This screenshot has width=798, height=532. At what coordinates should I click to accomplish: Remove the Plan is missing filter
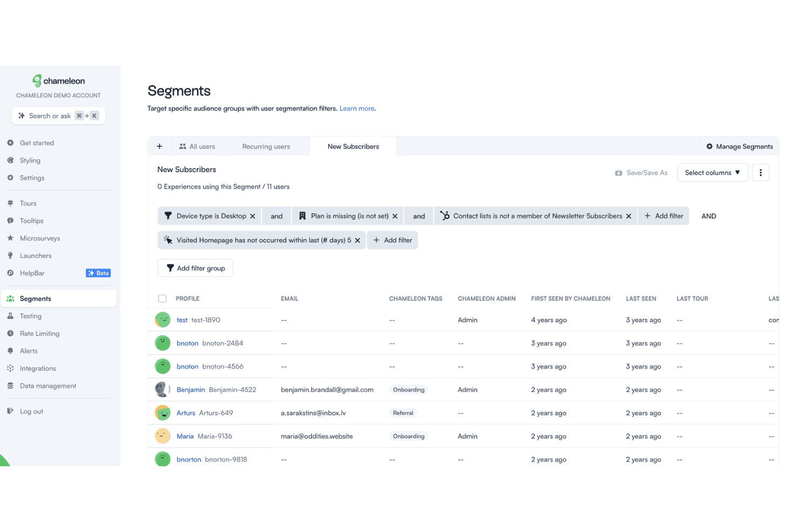tap(395, 216)
